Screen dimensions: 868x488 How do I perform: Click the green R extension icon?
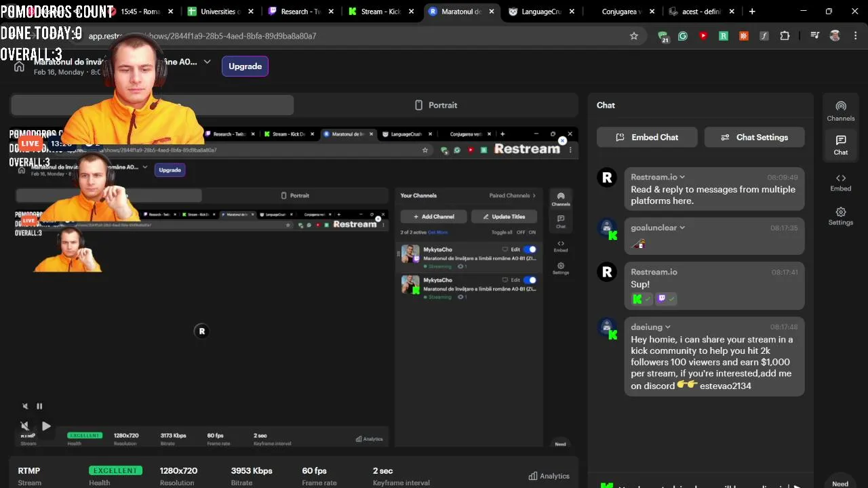724,36
